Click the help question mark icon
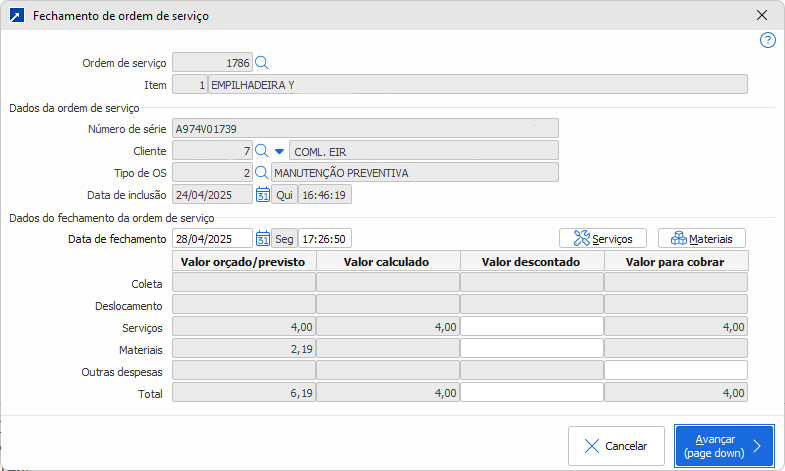Screen dimensions: 785x471 point(767,40)
